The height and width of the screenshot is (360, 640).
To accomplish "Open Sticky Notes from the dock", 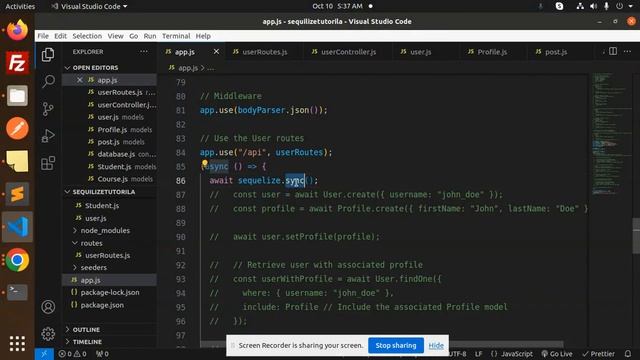I will (17, 161).
